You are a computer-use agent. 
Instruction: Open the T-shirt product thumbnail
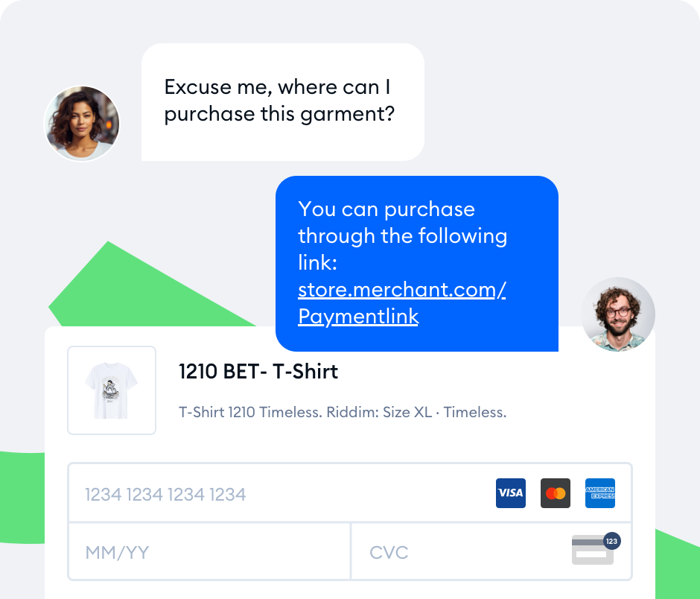112,390
